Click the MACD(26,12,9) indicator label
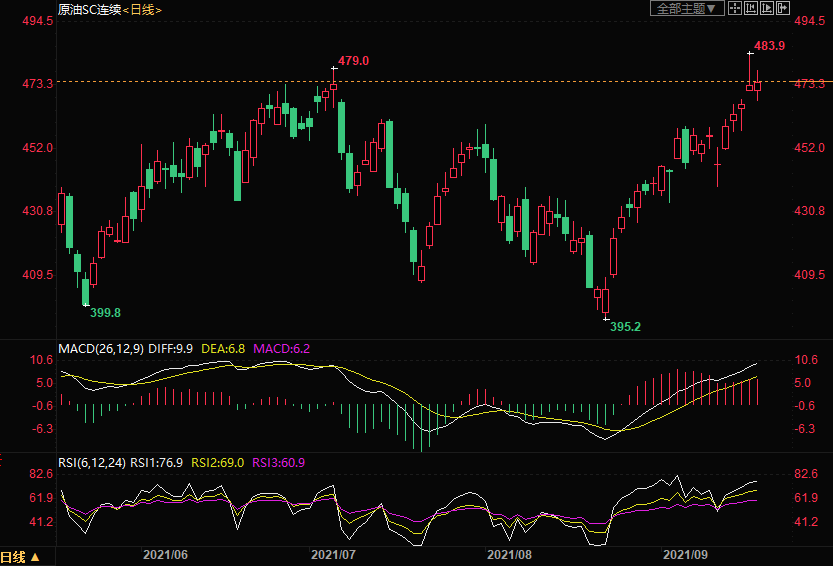The width and height of the screenshot is (833, 566). click(x=101, y=348)
